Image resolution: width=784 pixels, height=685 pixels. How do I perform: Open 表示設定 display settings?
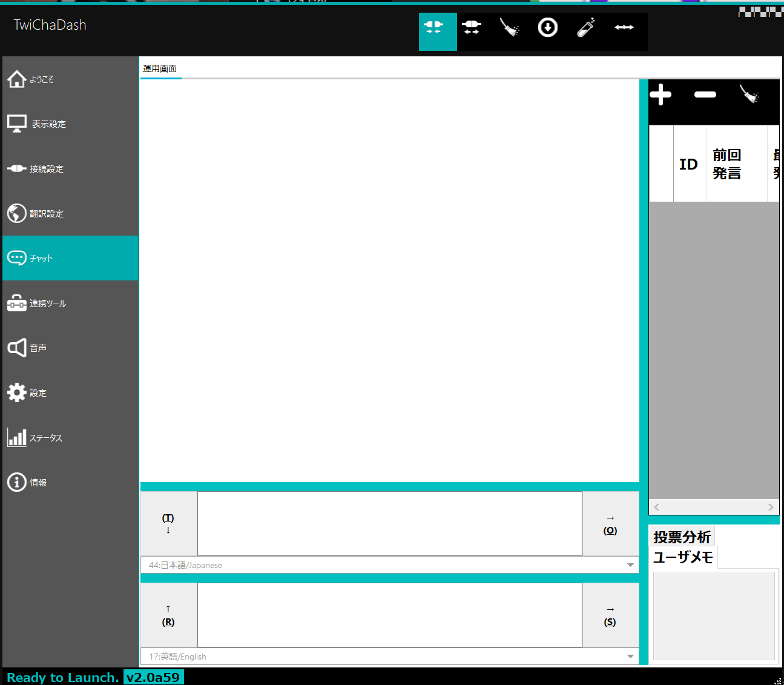pyautogui.click(x=70, y=124)
